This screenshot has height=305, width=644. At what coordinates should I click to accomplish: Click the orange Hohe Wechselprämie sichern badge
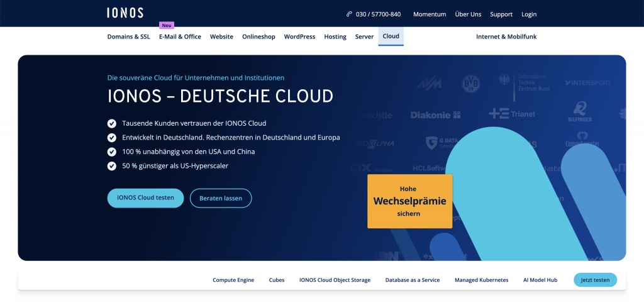coord(409,201)
